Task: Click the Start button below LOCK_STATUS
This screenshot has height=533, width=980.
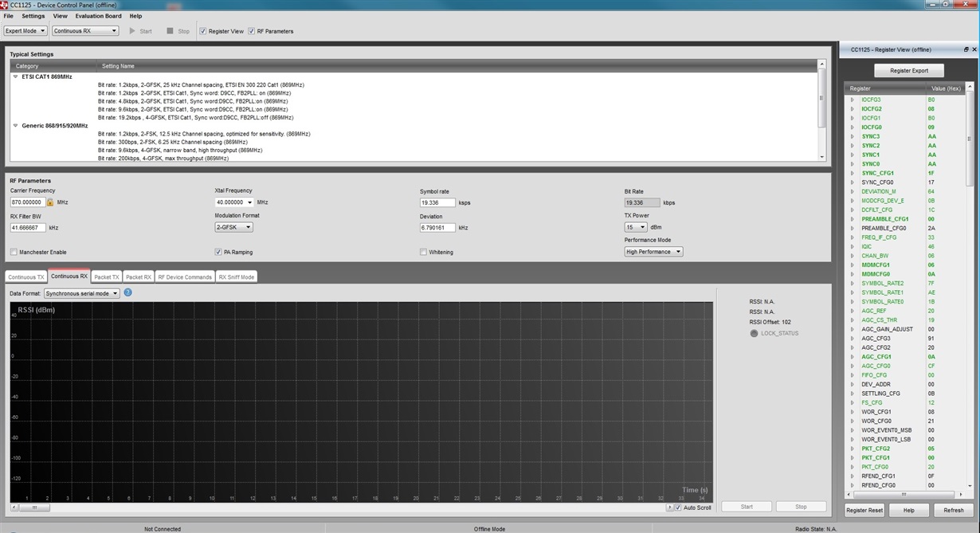Action: tap(747, 507)
